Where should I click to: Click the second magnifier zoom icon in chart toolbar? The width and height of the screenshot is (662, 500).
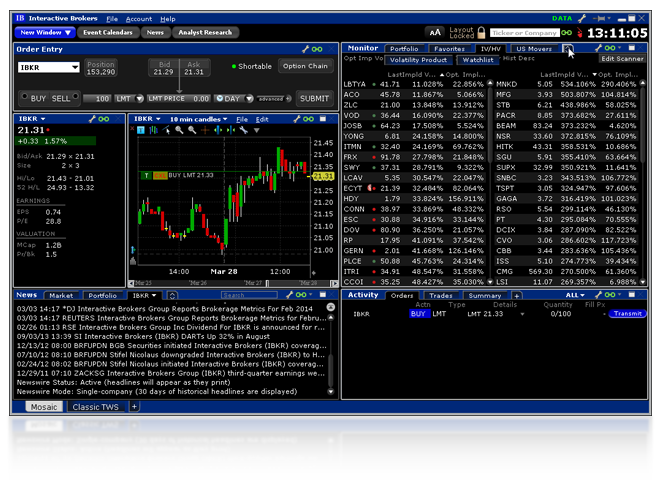click(x=192, y=130)
